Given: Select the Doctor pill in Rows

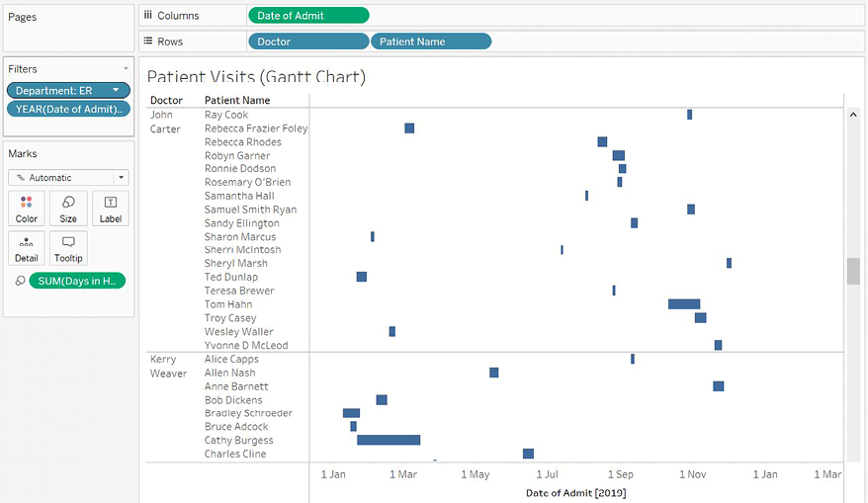Looking at the screenshot, I should coord(307,42).
